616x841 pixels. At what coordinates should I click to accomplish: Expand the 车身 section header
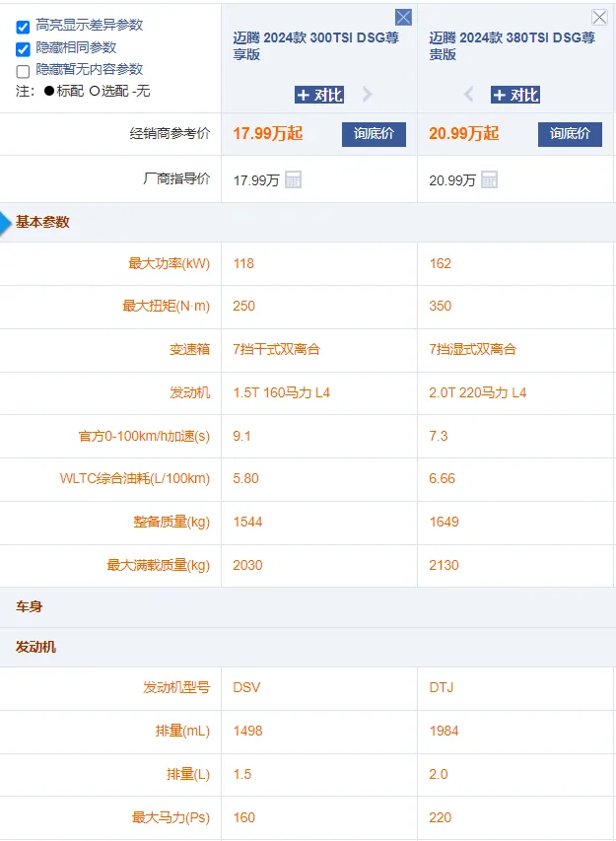coord(308,607)
